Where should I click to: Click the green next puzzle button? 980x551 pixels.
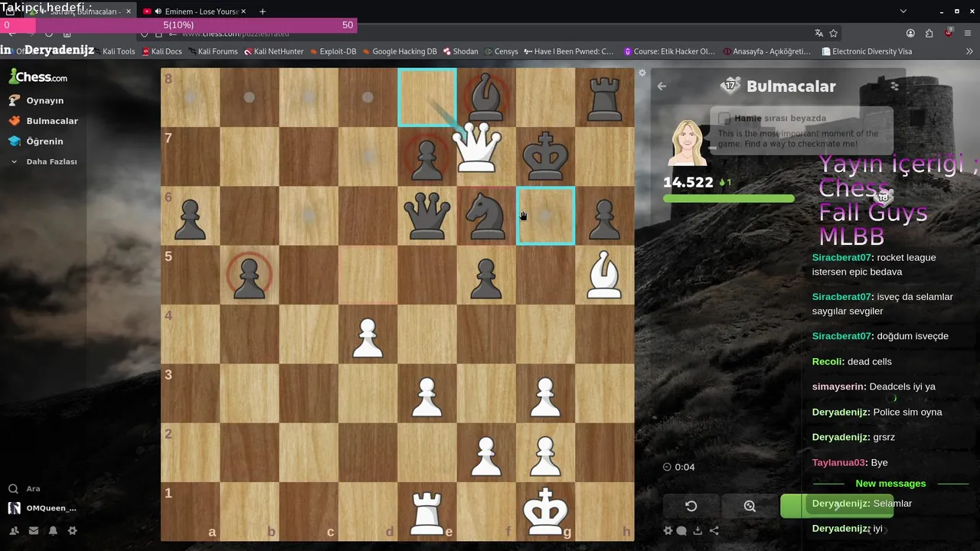coord(836,506)
